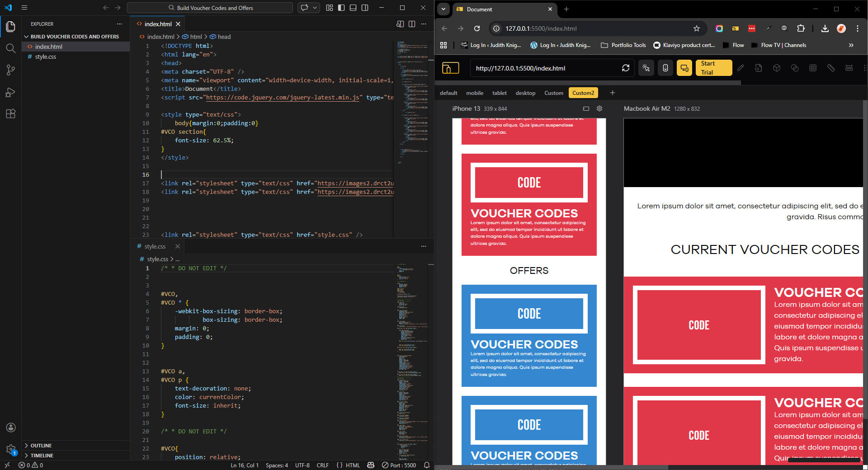
Task: Open more actions for the index.html editor group
Action: coord(424,24)
